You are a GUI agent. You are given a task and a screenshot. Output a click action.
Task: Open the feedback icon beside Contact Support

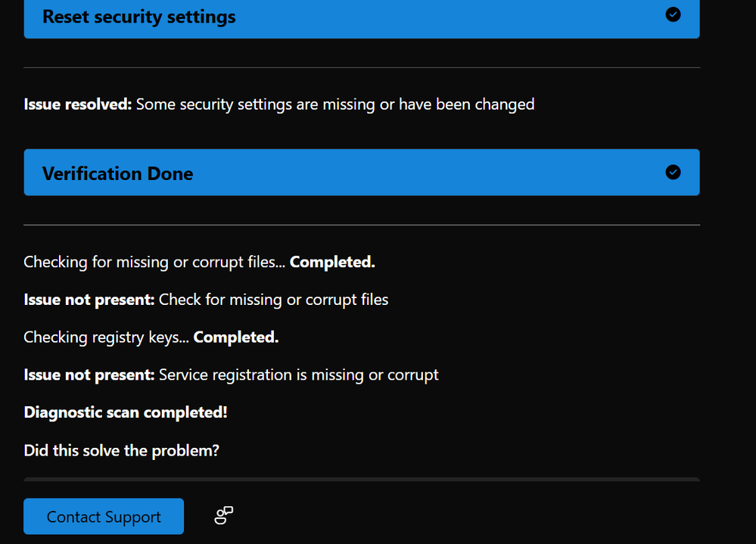click(224, 516)
